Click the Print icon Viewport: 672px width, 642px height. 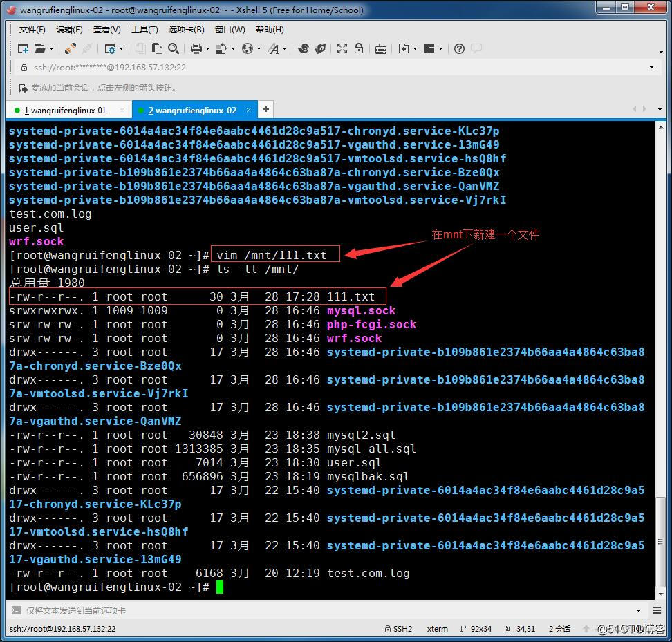coord(196,48)
